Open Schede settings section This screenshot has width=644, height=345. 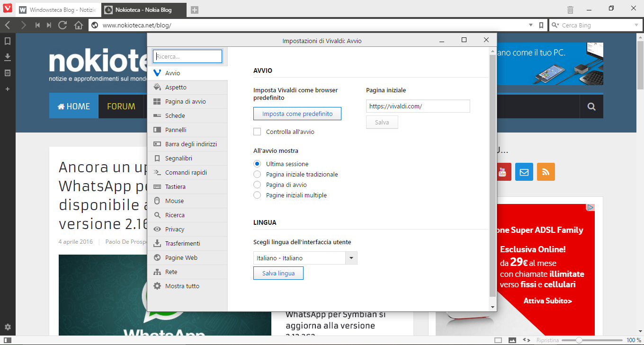pyautogui.click(x=188, y=115)
